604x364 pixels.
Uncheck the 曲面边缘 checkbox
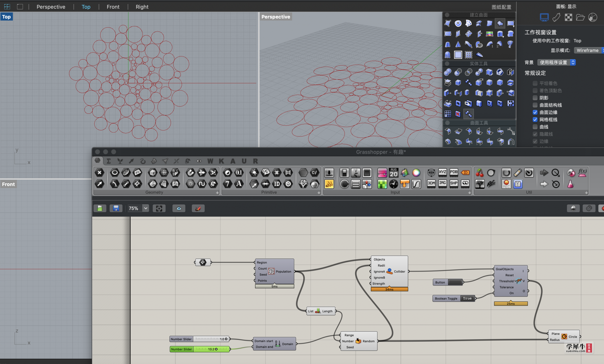pyautogui.click(x=535, y=112)
